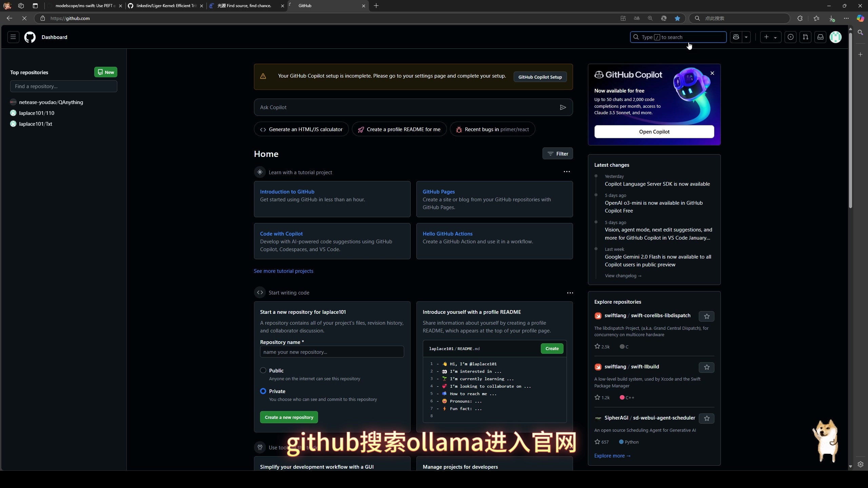Open the Issues icon in header
The image size is (868, 488).
pyautogui.click(x=790, y=37)
